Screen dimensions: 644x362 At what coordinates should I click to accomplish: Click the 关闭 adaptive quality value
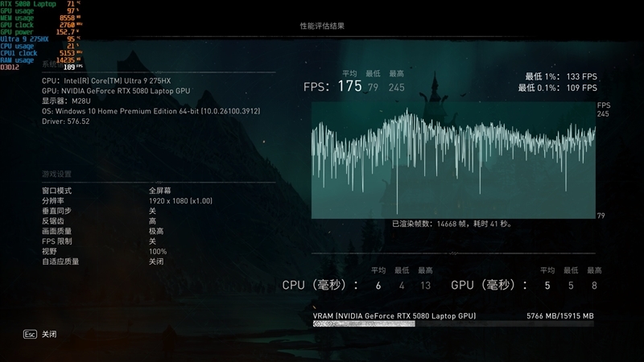[156, 261]
